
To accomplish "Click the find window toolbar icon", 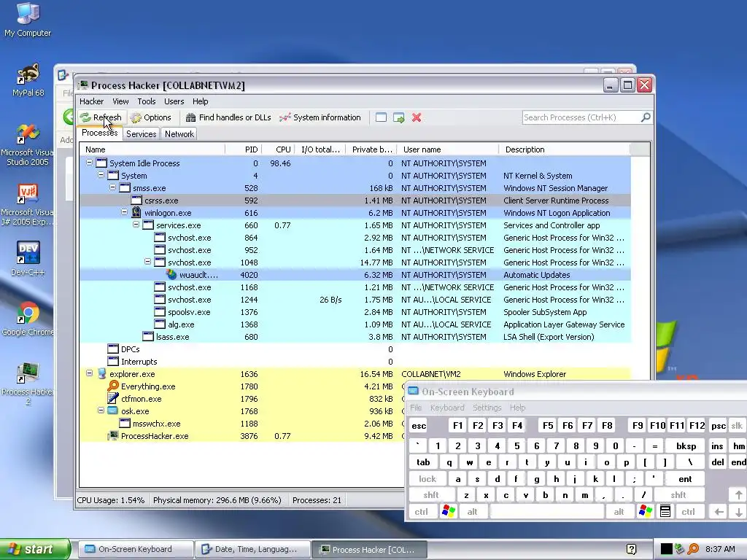I will pos(381,117).
